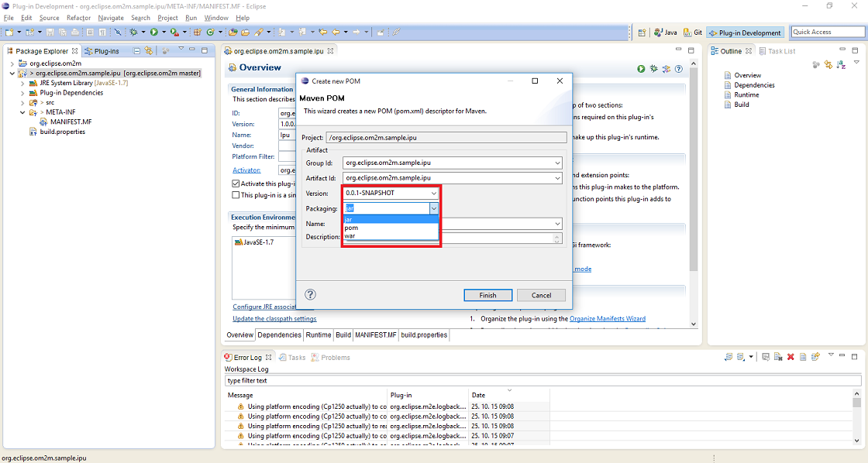Switch to the Plug-ins view tab
868x463 pixels.
pos(102,51)
